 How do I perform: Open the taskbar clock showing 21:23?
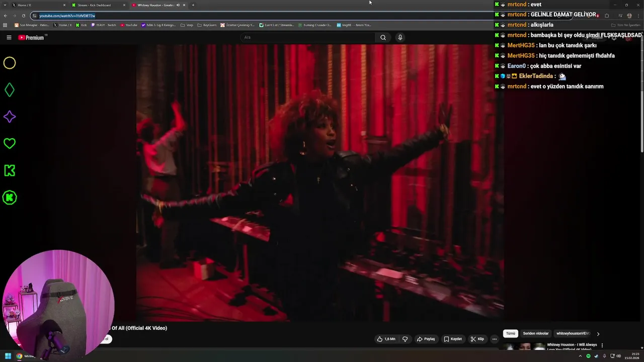(631, 356)
